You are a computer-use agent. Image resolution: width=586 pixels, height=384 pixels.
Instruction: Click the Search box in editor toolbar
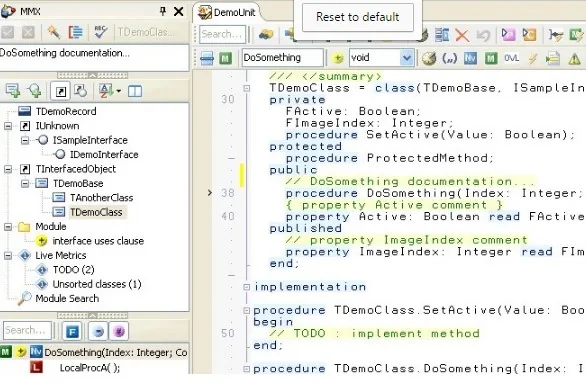pos(222,34)
